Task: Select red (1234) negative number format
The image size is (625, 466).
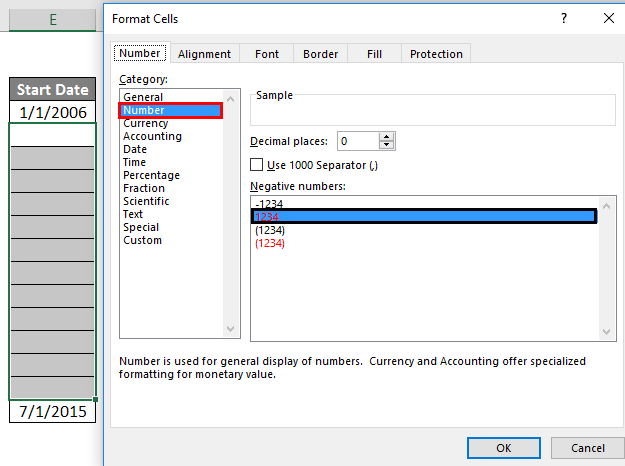Action: (x=270, y=243)
